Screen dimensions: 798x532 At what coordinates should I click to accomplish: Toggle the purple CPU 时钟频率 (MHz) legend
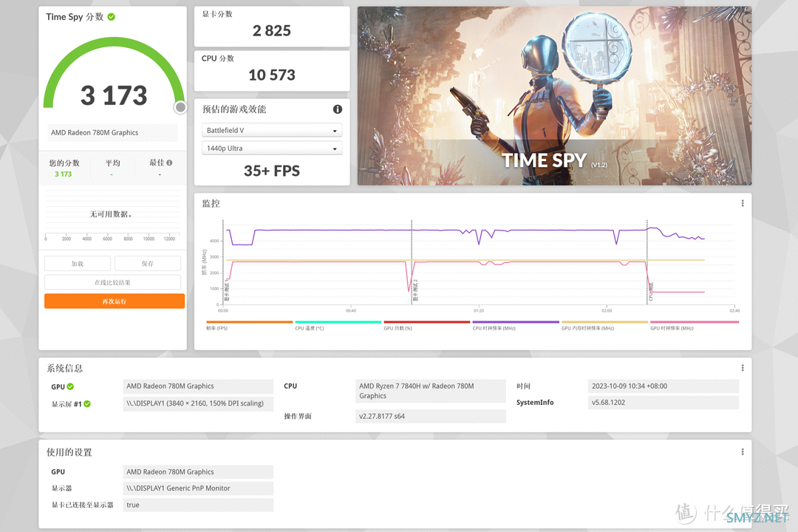516,321
